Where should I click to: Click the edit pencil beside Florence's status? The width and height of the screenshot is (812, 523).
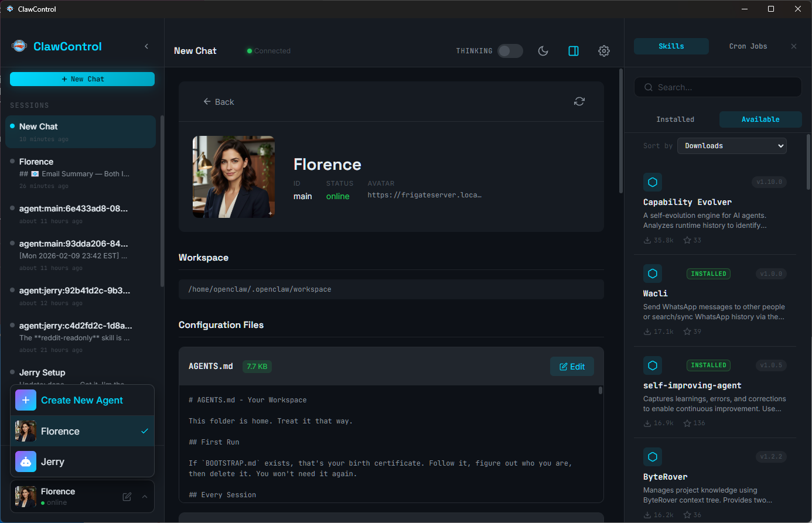(x=126, y=496)
